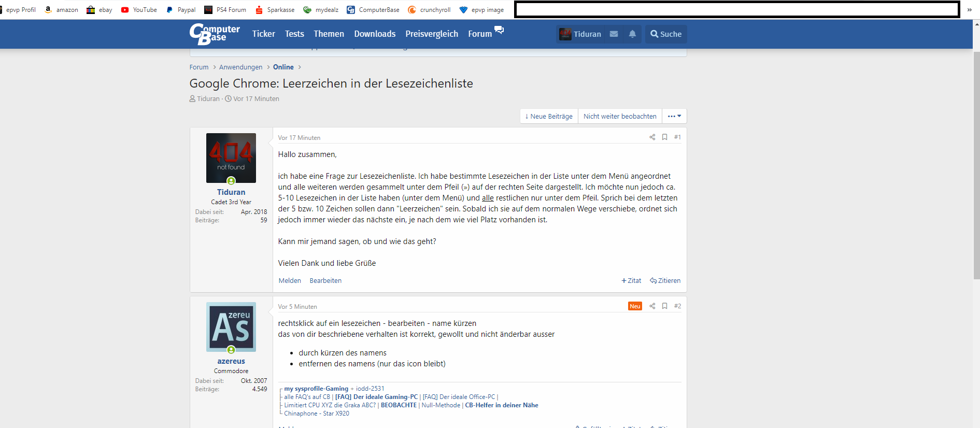Click the Vor 5 Minuten timestamp
This screenshot has width=980, height=428.
297,307
